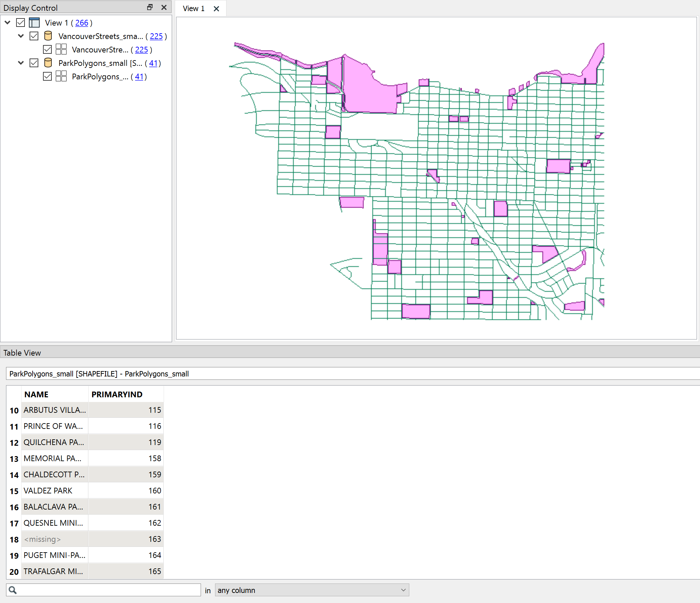This screenshot has width=700, height=603.
Task: Click the float panel icon on Display Control title bar
Action: [150, 7]
